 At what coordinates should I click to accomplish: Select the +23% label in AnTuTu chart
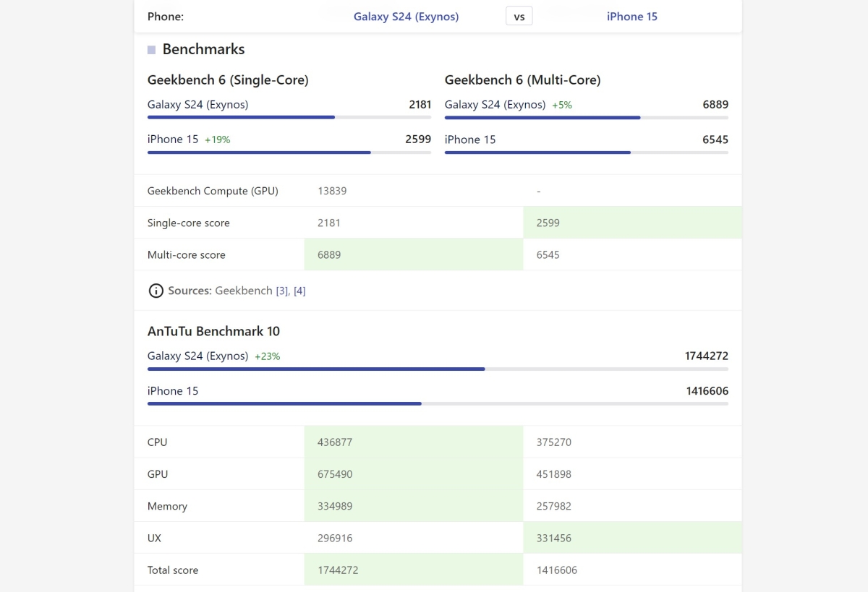pos(267,356)
